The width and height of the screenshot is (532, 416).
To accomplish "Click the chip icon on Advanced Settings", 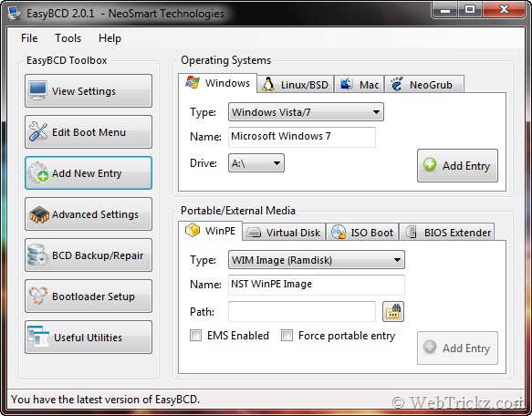I will 38,214.
